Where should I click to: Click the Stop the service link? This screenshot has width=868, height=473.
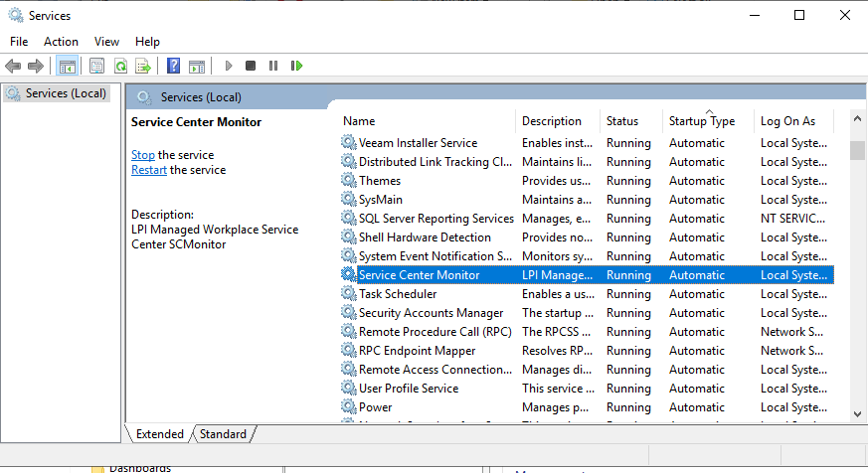point(143,155)
